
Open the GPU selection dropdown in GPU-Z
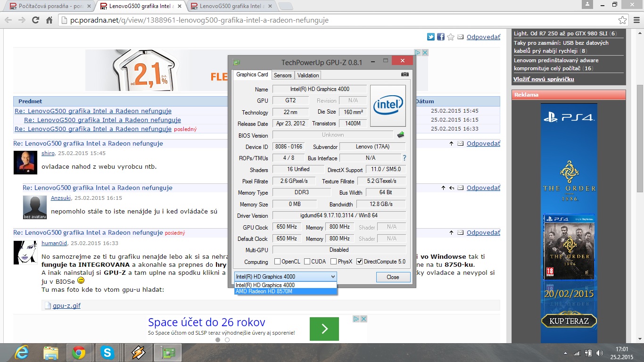(x=286, y=277)
